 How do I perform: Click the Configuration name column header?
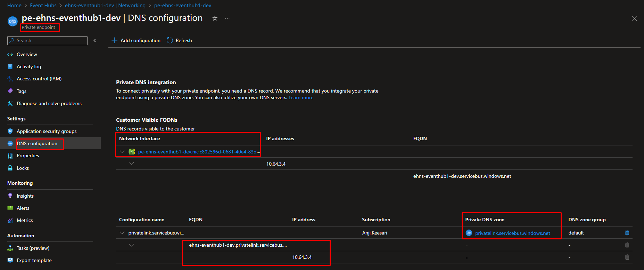click(x=142, y=220)
